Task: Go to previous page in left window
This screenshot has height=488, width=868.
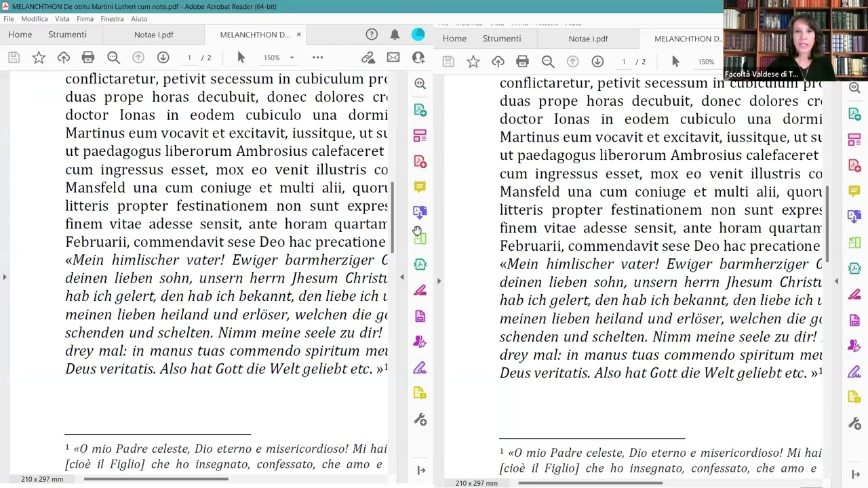Action: tap(138, 58)
